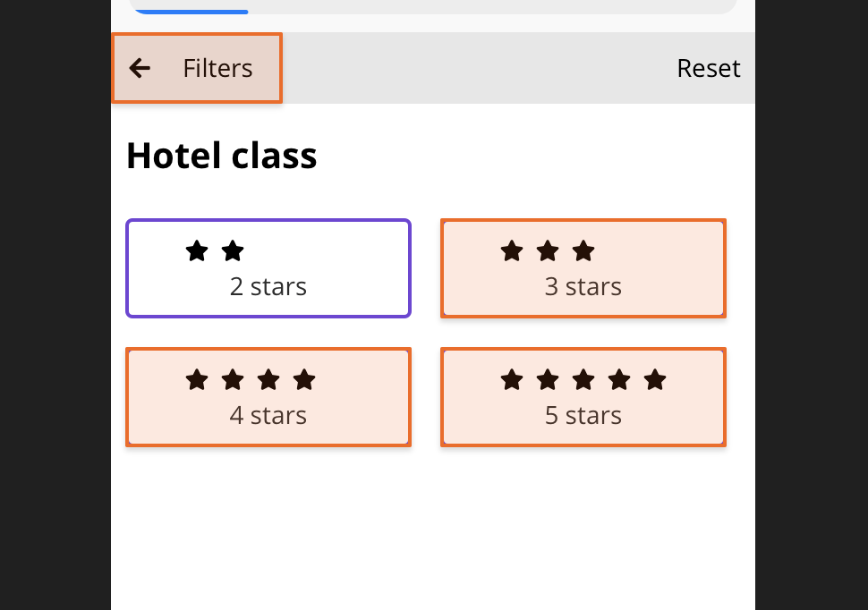
Task: Click the first star icon in the 2 stars option
Action: (x=197, y=251)
